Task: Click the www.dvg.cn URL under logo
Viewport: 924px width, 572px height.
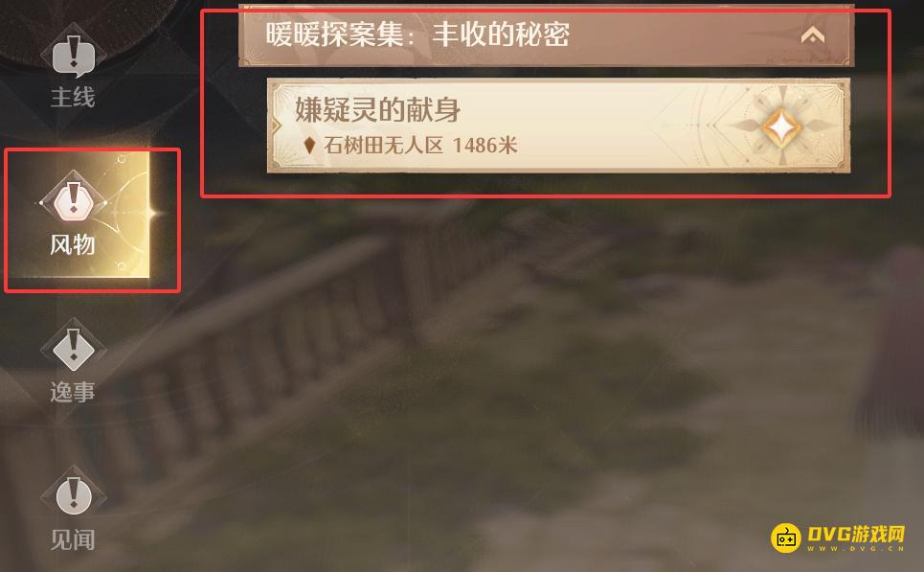Action: pos(856,548)
